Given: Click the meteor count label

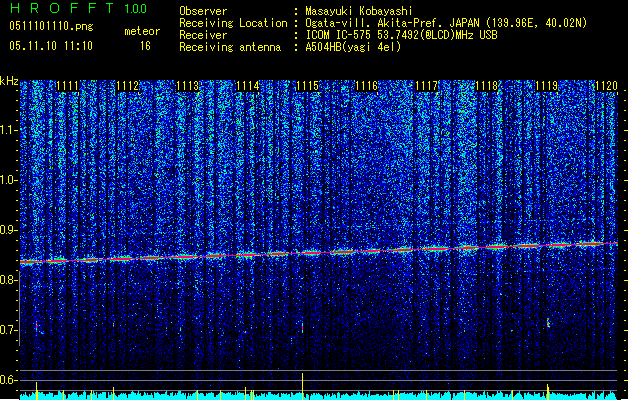Looking at the screenshot, I should pyautogui.click(x=142, y=31).
